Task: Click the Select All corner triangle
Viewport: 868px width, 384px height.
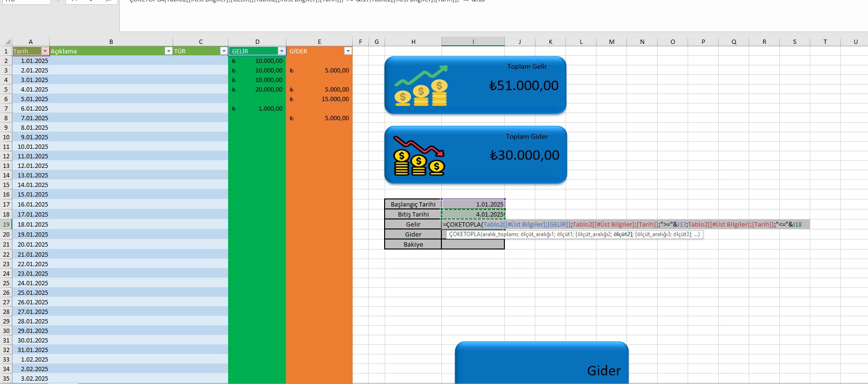Action: click(x=7, y=42)
